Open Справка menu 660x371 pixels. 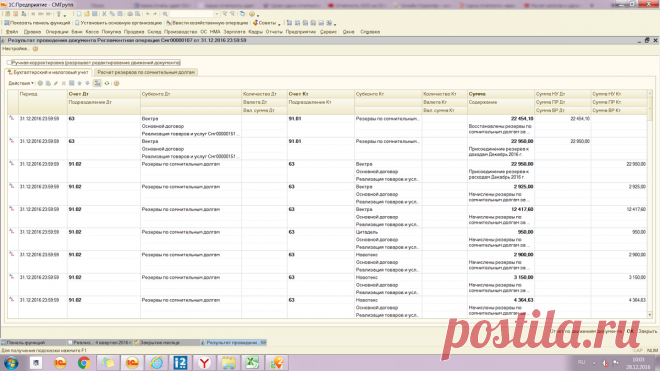click(370, 32)
